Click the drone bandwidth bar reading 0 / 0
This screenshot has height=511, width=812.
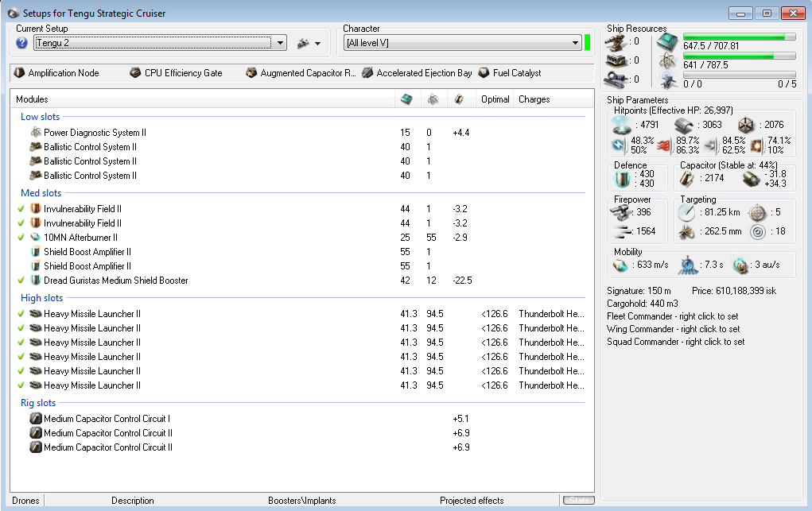pos(740,75)
